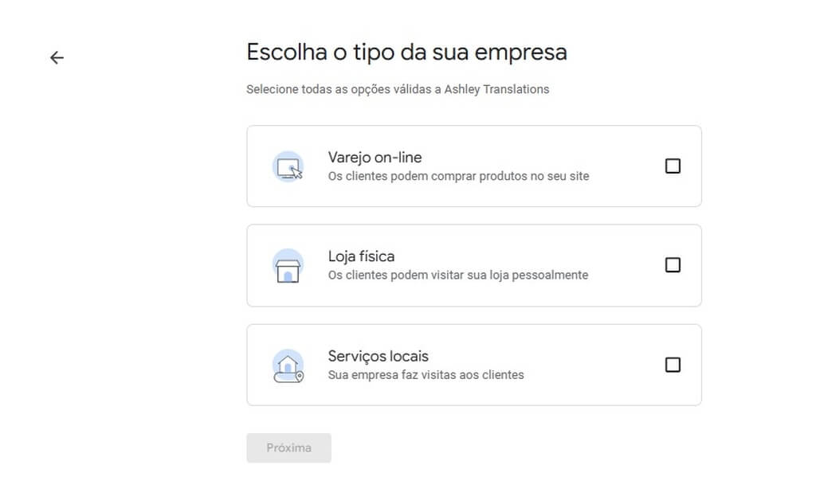The width and height of the screenshot is (816, 504).
Task: Select the Varejo on-line title text
Action: click(375, 157)
